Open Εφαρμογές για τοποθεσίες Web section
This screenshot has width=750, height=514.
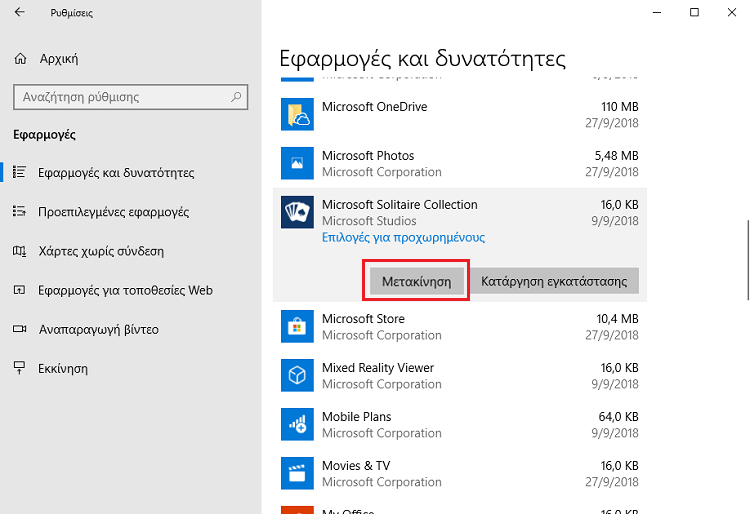(125, 290)
